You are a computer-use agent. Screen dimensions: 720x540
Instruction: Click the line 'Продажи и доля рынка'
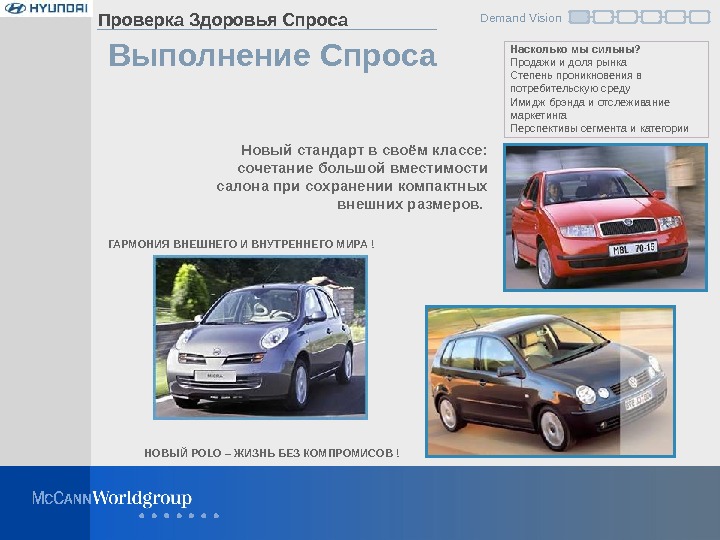(x=568, y=62)
